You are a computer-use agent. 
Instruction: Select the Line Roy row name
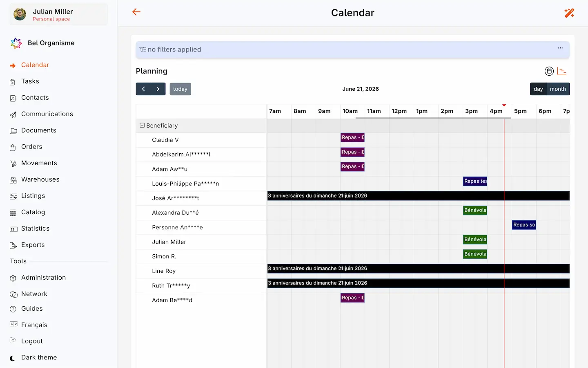point(164,271)
